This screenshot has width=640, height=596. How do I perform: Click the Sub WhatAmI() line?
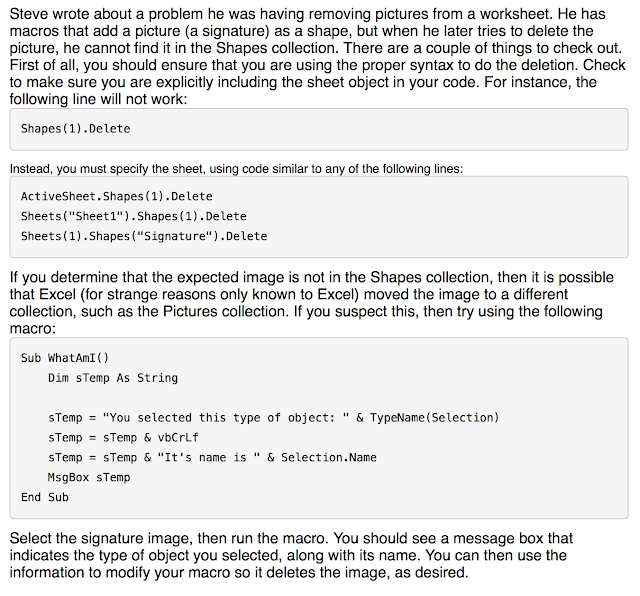coord(65,358)
